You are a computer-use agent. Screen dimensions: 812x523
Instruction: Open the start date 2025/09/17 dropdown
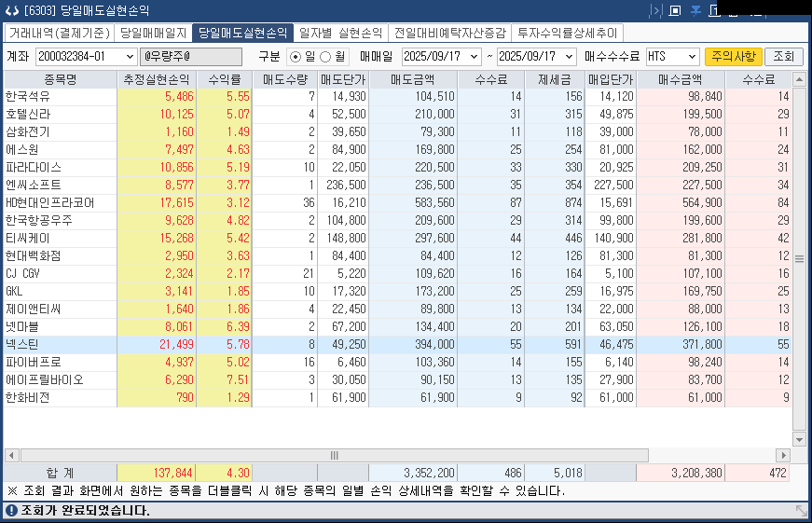click(474, 57)
